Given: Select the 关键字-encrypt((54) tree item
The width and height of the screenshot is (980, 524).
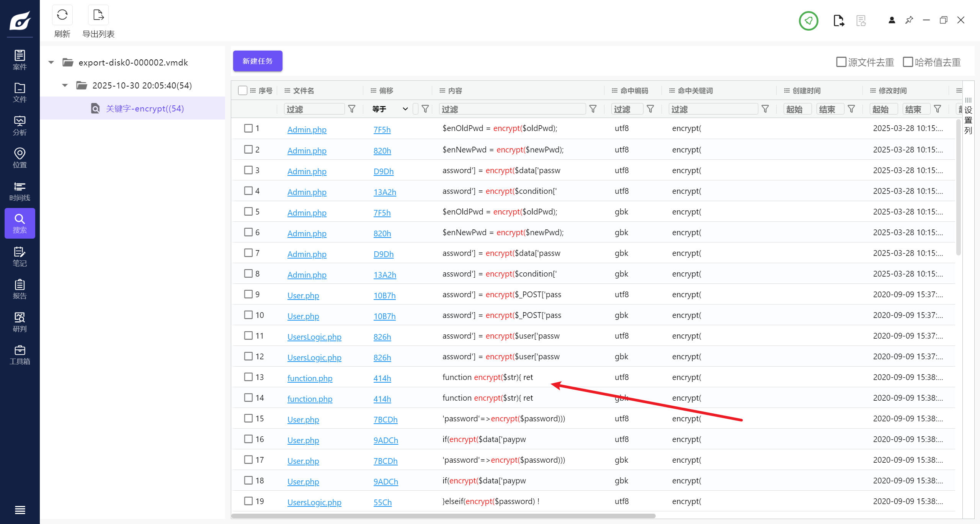Looking at the screenshot, I should [145, 108].
